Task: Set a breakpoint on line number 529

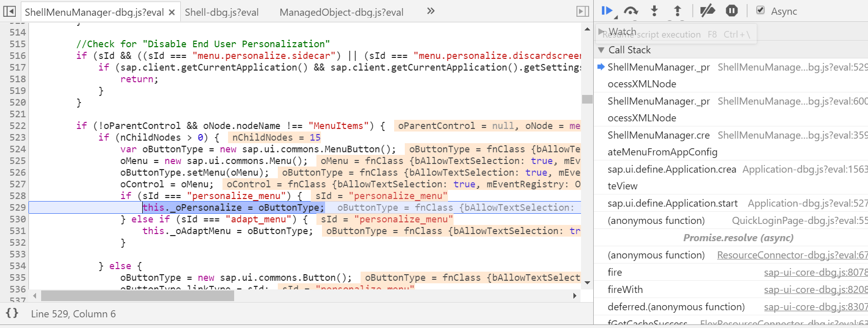Action: 18,207
